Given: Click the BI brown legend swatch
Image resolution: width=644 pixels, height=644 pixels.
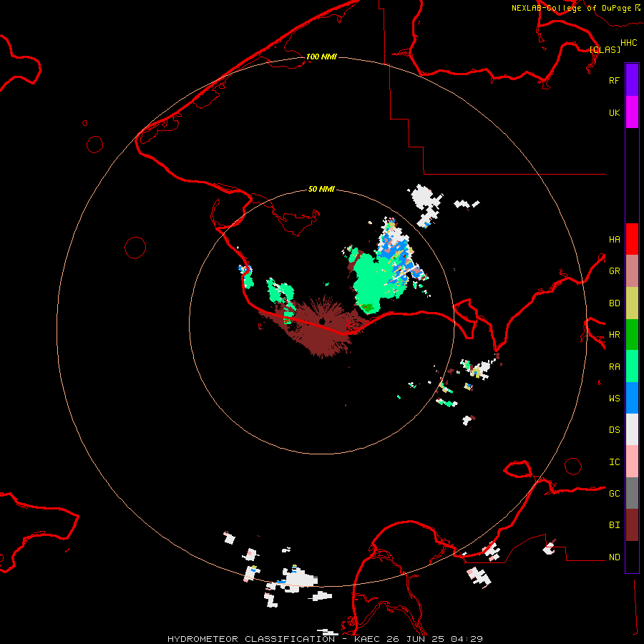Looking at the screenshot, I should pos(632,525).
